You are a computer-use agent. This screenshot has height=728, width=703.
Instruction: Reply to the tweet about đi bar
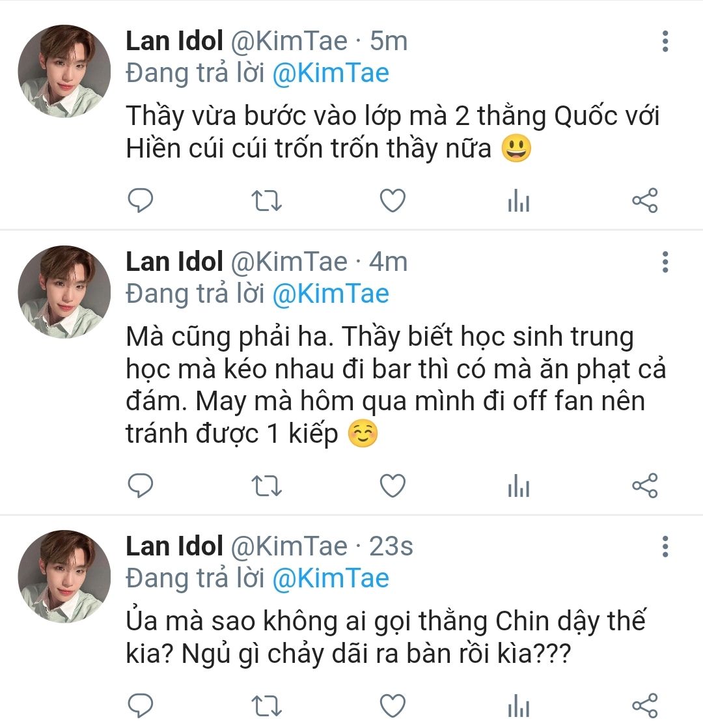pyautogui.click(x=140, y=486)
